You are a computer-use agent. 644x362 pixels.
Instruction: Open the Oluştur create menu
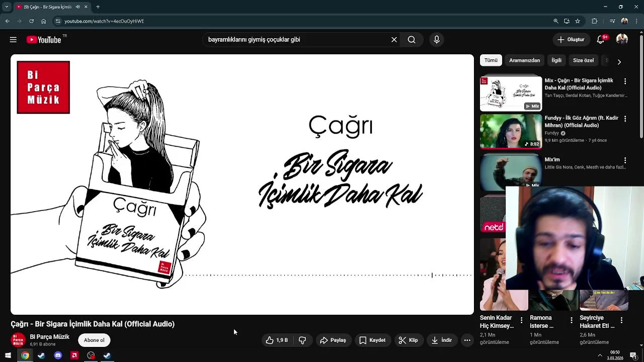click(x=571, y=40)
